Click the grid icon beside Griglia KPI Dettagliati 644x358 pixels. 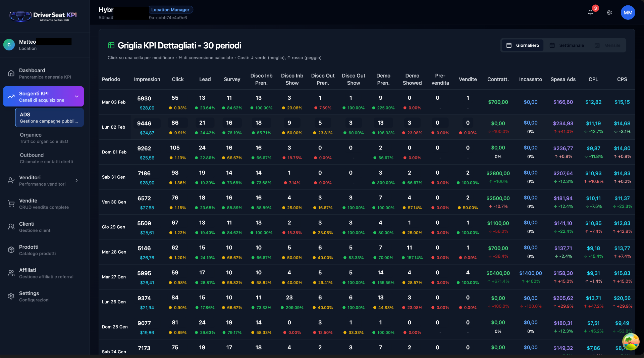click(111, 45)
